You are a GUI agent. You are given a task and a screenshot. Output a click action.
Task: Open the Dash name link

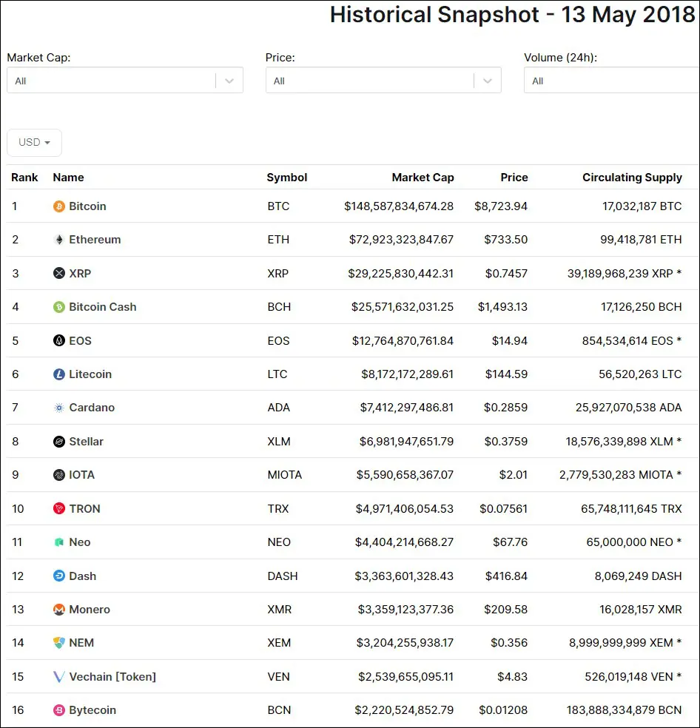pos(83,576)
